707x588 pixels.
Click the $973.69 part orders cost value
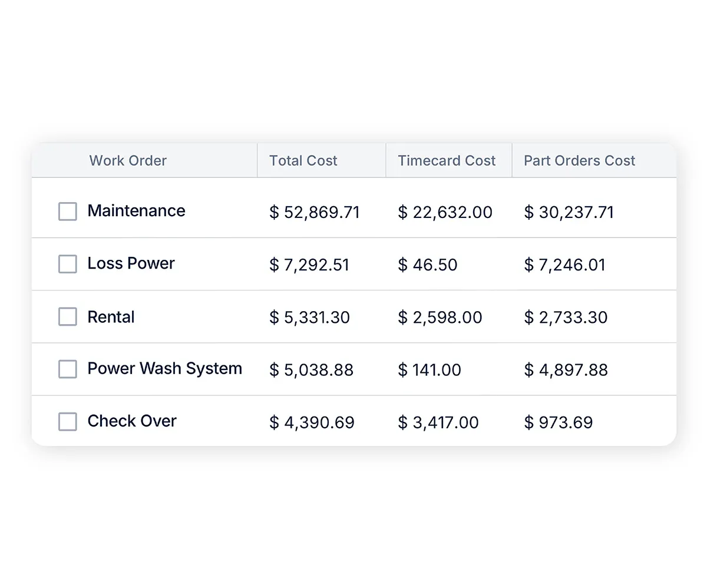click(558, 422)
